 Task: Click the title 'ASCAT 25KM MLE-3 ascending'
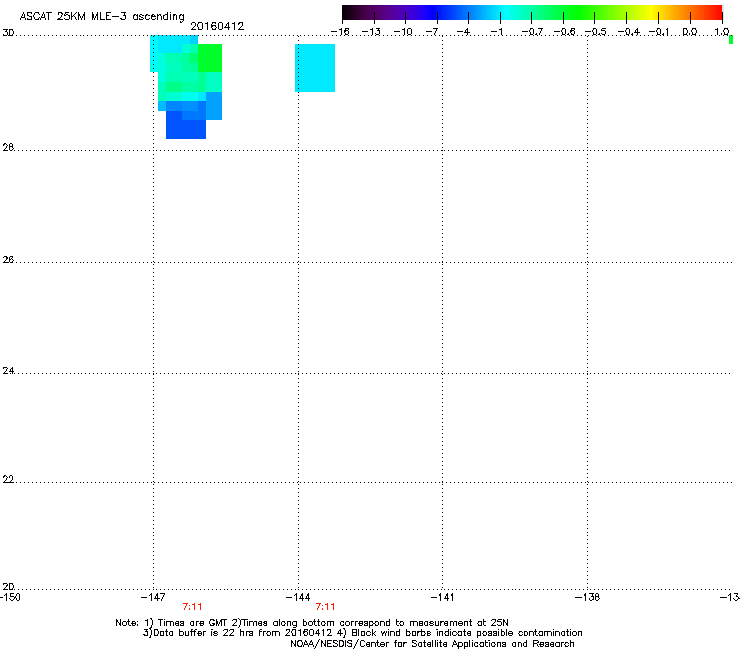102,17
